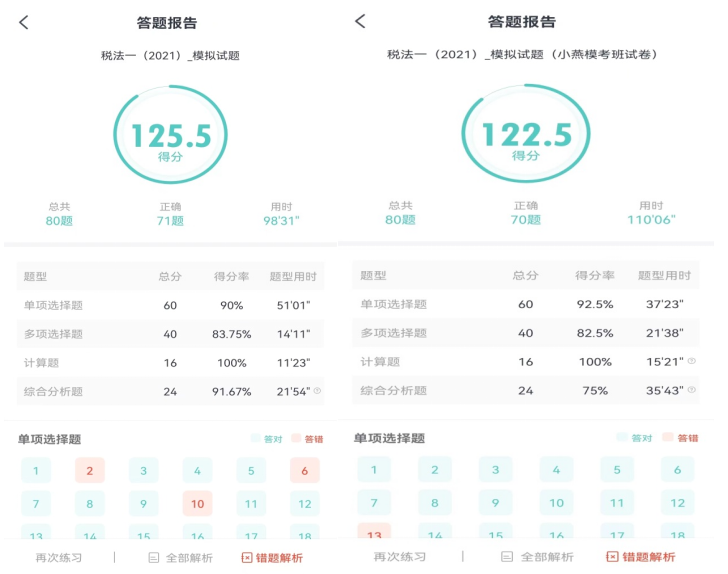Screen dimensions: 728x574
Task: Open wrong question 2 in left report
Action: (x=90, y=470)
